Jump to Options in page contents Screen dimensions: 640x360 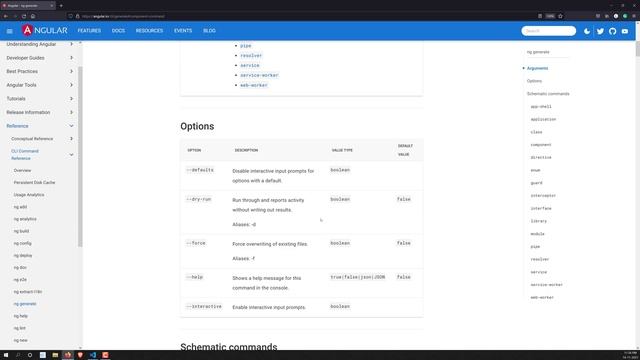(534, 81)
